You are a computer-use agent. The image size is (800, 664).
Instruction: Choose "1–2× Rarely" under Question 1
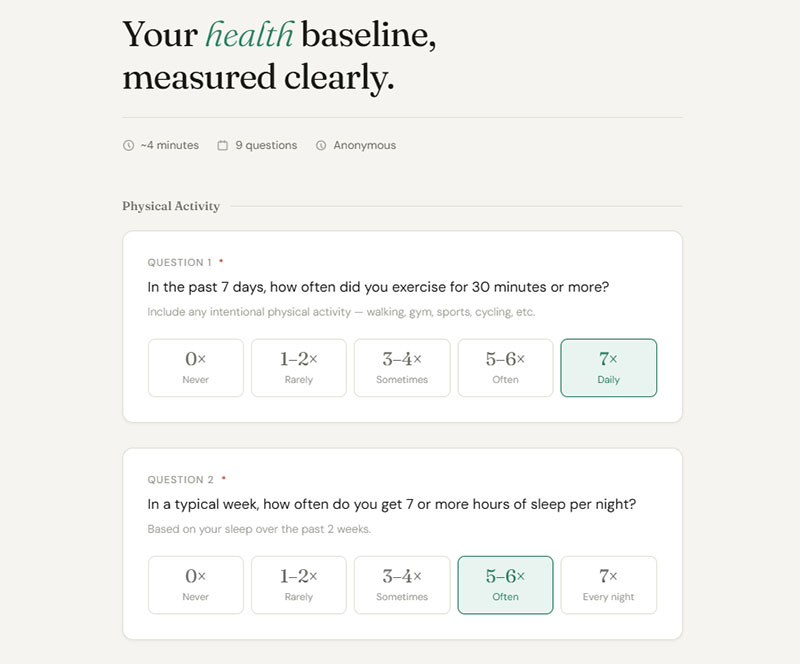pyautogui.click(x=298, y=368)
